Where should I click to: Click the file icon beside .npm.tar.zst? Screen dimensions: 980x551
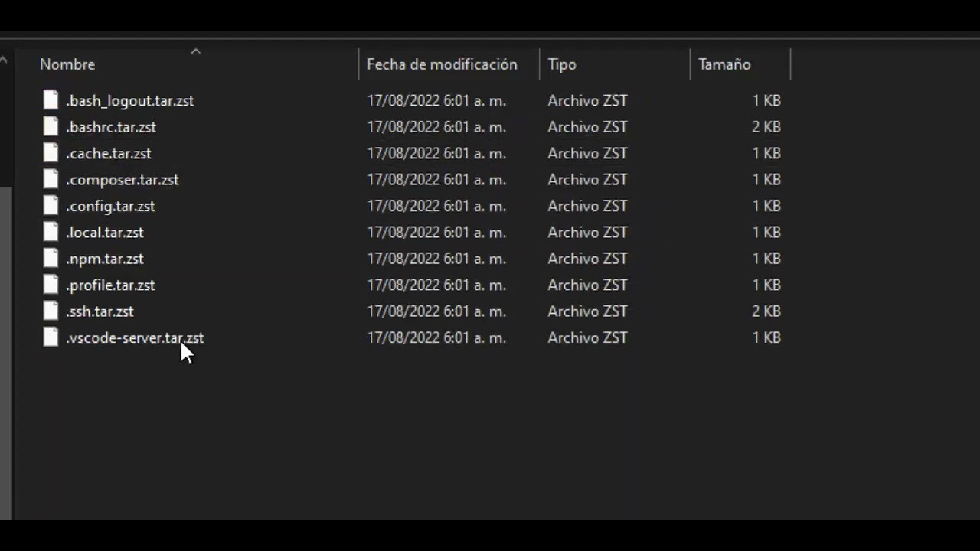coord(51,259)
